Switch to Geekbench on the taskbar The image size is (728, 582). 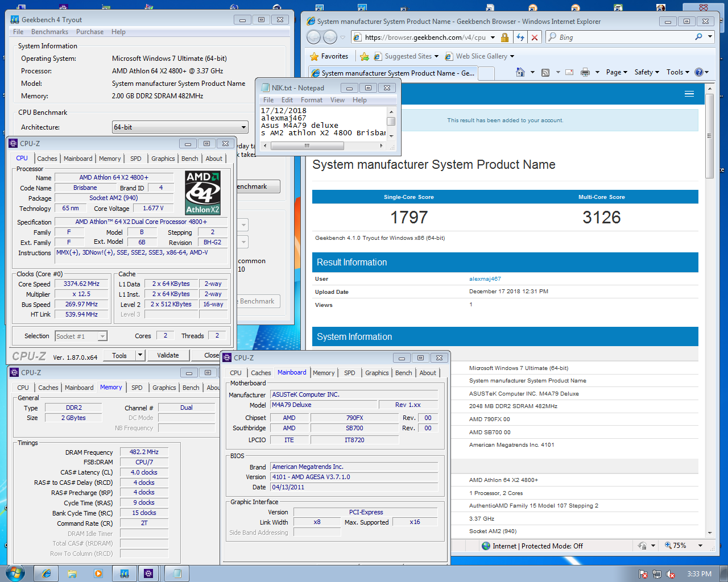click(124, 573)
